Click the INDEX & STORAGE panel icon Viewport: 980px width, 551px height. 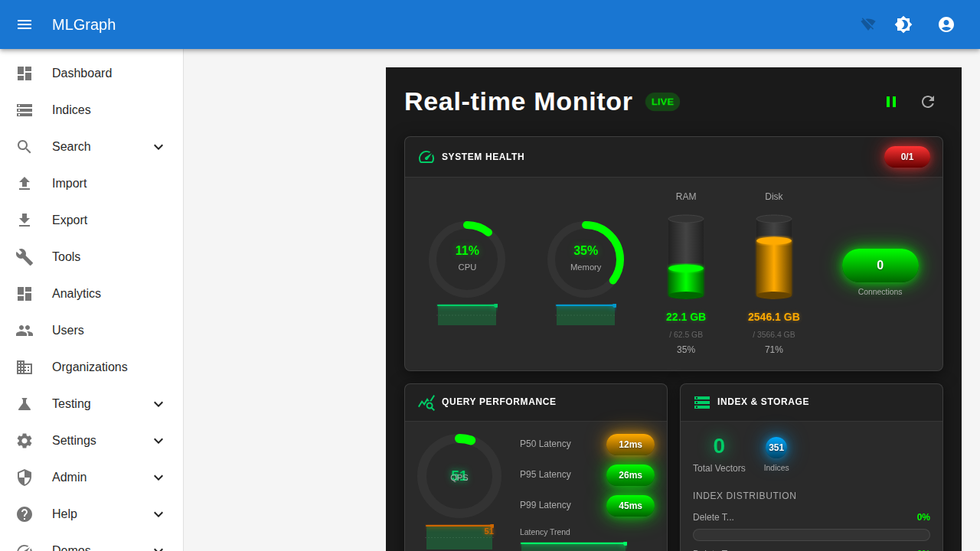pos(702,402)
